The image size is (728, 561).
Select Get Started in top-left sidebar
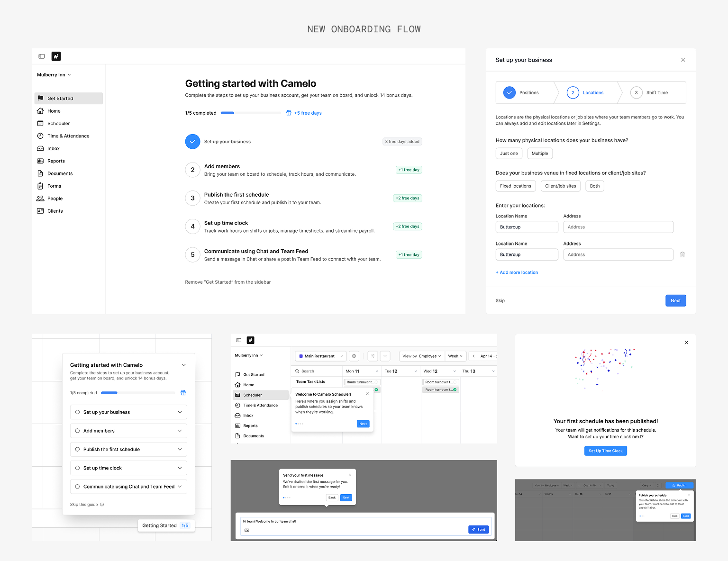69,98
